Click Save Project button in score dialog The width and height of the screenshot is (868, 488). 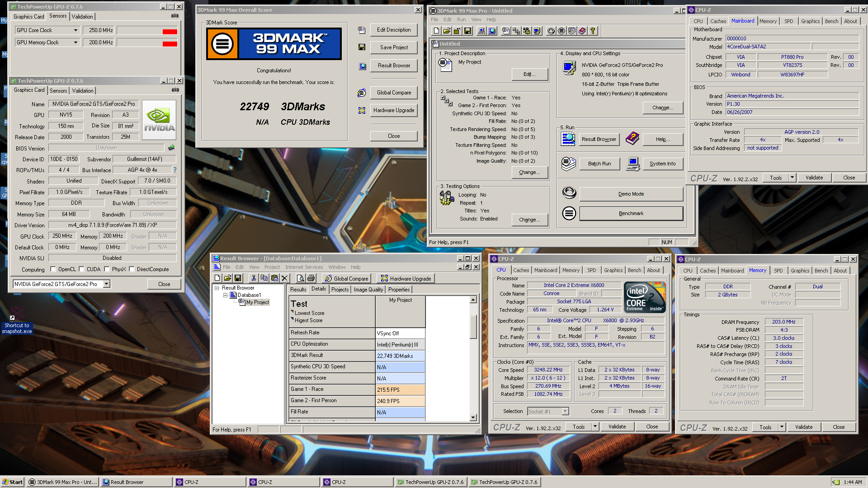point(394,47)
